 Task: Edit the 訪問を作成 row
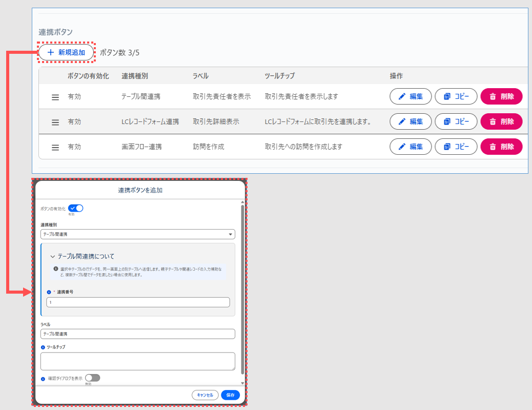411,147
